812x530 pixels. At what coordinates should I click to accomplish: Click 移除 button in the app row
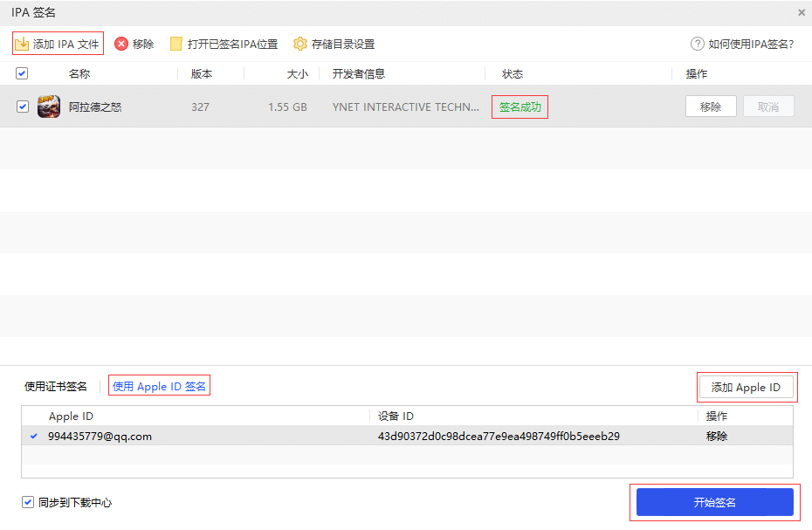(x=711, y=107)
